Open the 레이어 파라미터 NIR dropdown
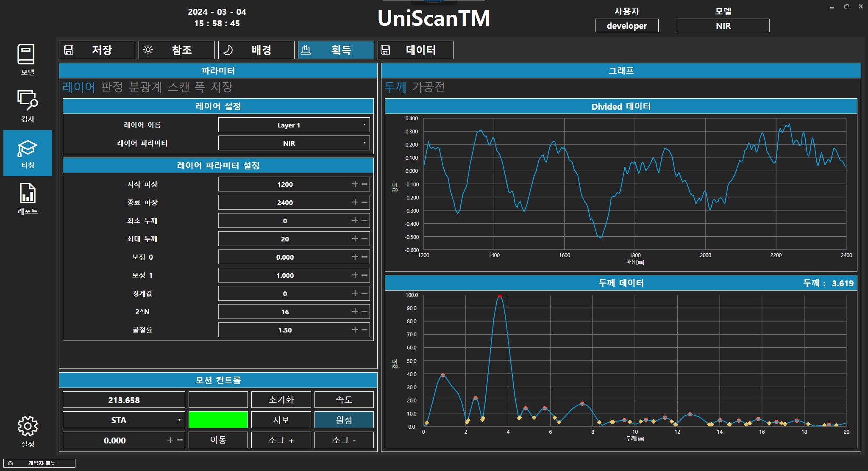Image resolution: width=868 pixels, height=471 pixels. tap(294, 143)
